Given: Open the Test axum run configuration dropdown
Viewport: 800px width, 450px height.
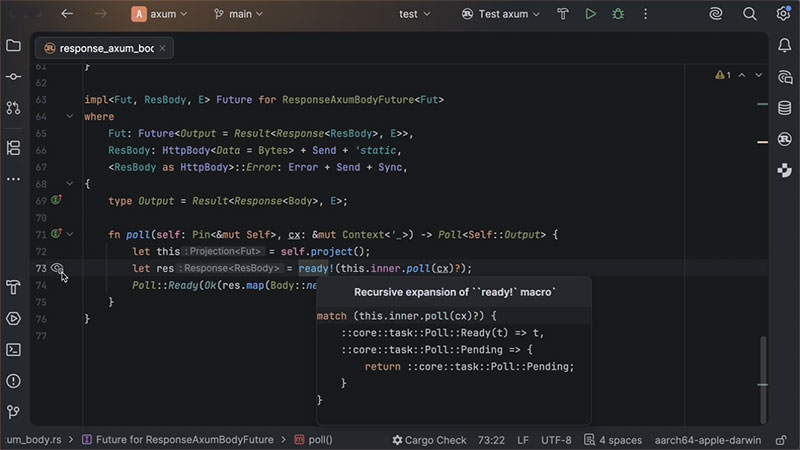Looking at the screenshot, I should pos(505,14).
